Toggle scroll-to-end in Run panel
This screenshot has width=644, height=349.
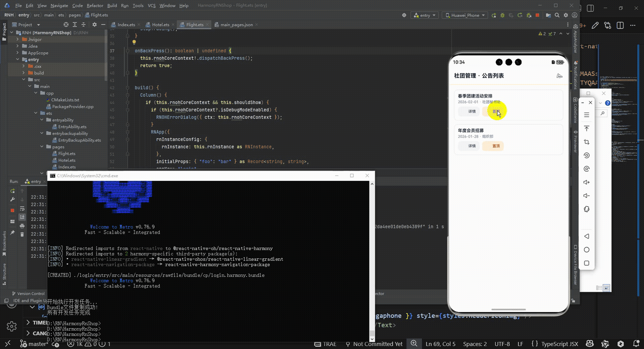click(22, 217)
